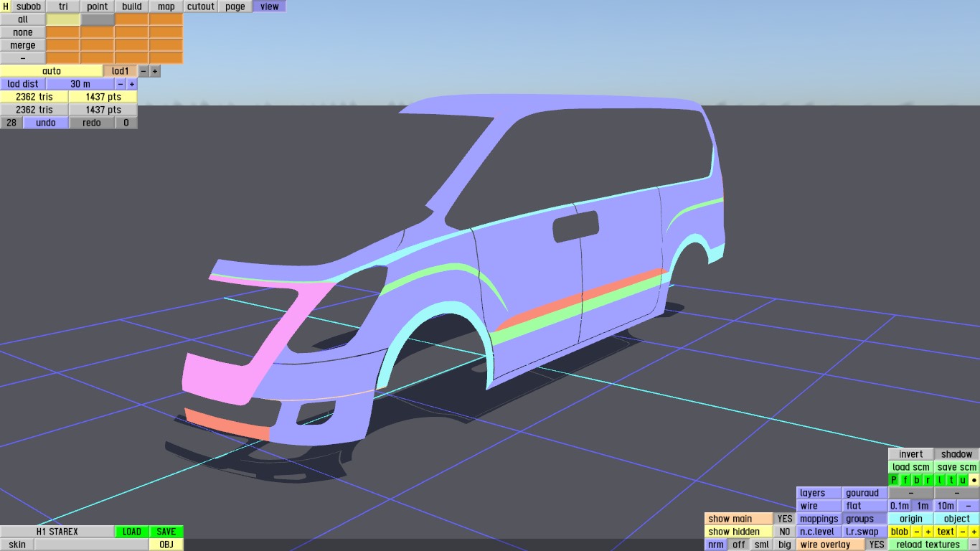The width and height of the screenshot is (980, 551).
Task: Switch to the cutout tab
Action: [x=201, y=6]
